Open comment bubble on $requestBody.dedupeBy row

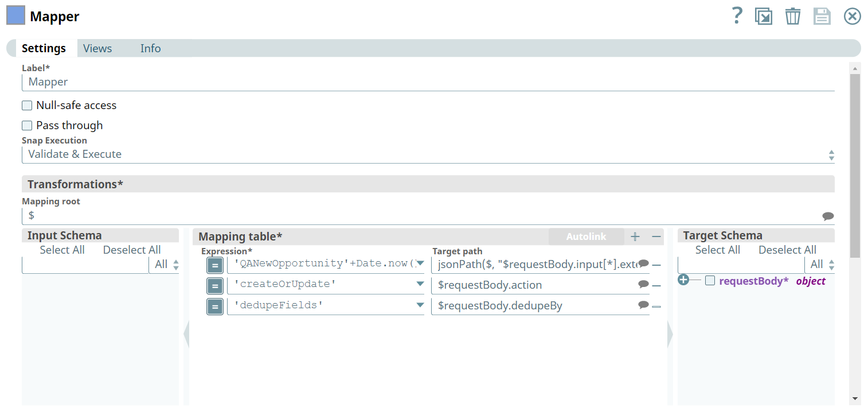643,305
